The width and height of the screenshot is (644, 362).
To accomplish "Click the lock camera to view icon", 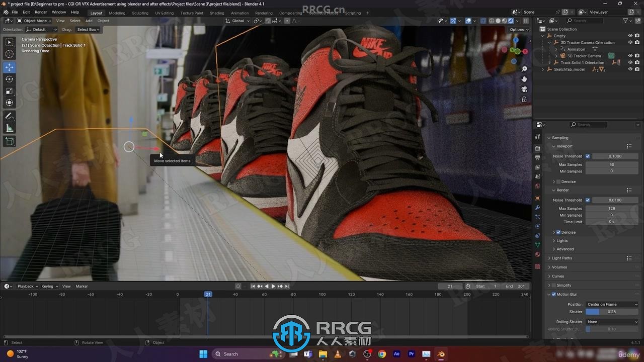I will (524, 99).
